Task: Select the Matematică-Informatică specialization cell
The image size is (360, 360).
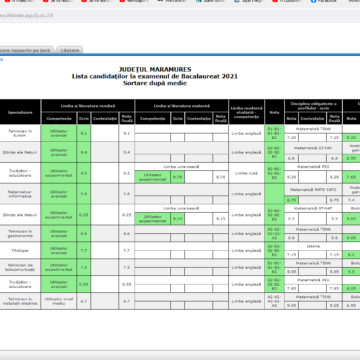Action: [x=20, y=194]
